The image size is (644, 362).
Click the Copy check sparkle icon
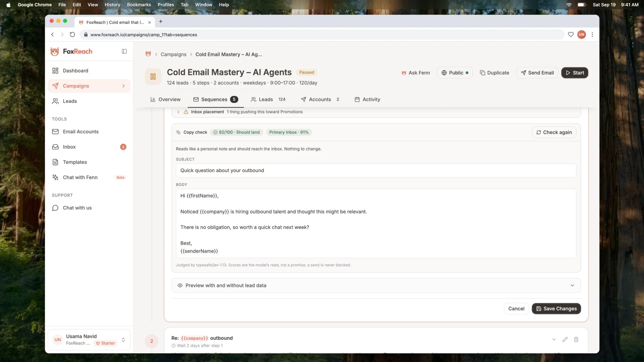tap(178, 132)
